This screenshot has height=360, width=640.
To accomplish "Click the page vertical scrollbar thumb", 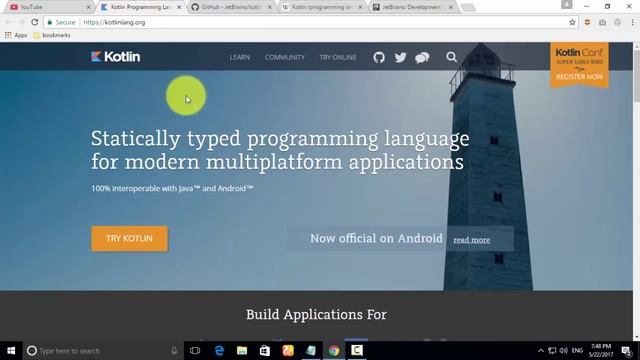I will [636, 76].
